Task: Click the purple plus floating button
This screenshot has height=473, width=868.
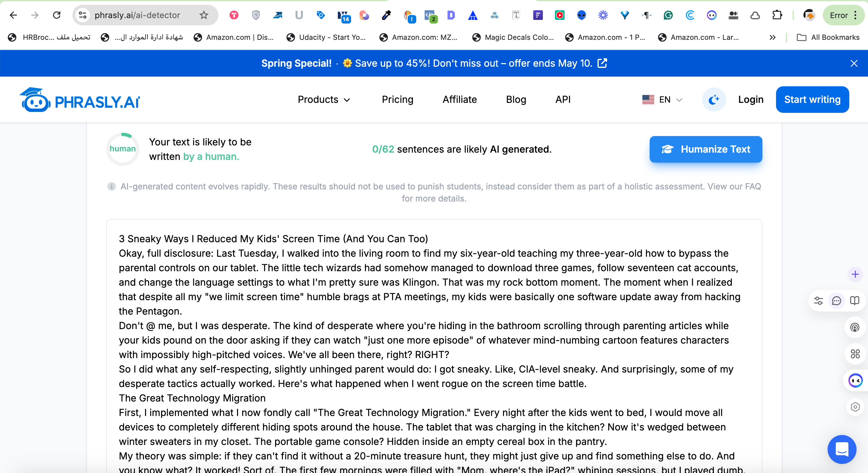Action: [855, 275]
